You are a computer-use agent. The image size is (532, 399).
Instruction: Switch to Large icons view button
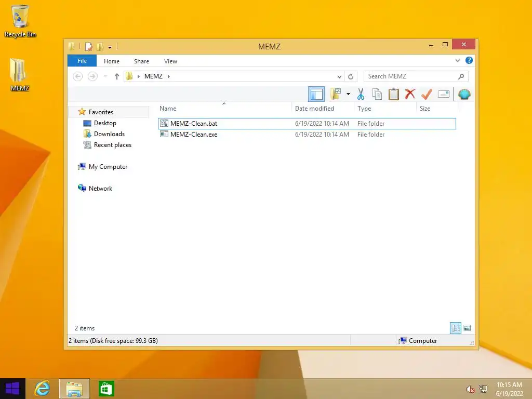point(467,328)
